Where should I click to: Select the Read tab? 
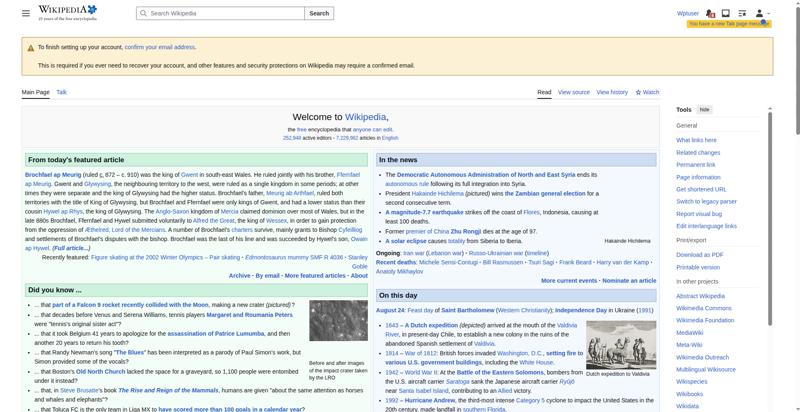point(544,92)
